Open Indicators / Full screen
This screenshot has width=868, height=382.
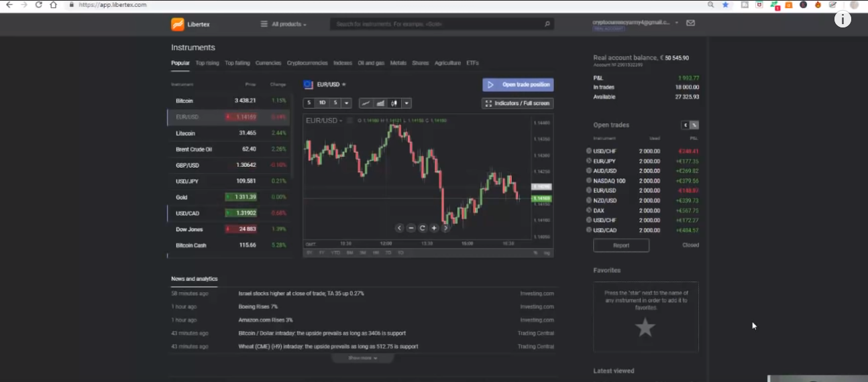click(x=518, y=103)
